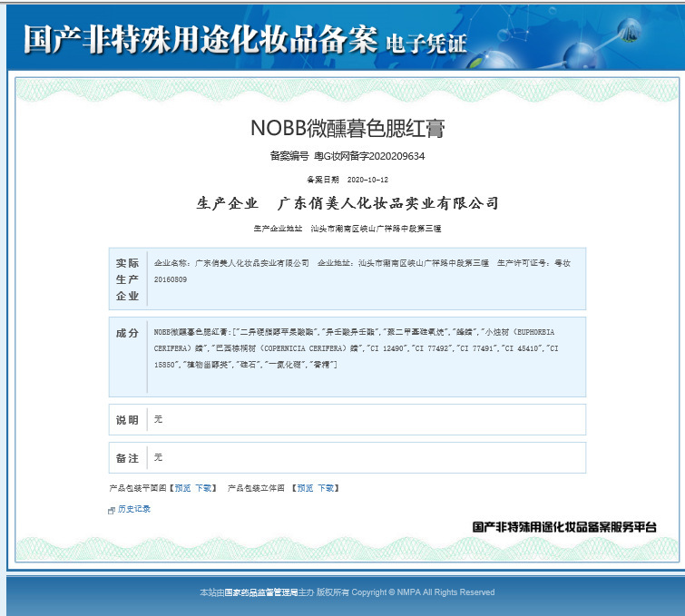This screenshot has height=616, width=685.
Task: Download the 产品包装平面图 file via 下载
Action: 203,488
